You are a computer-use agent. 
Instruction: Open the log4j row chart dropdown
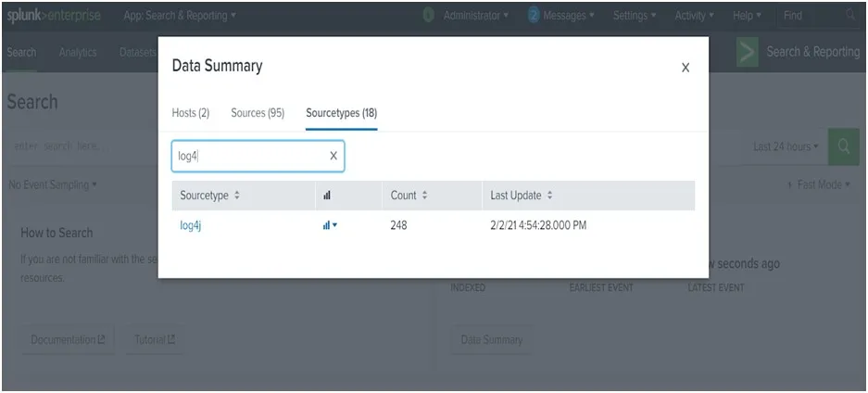click(x=330, y=225)
